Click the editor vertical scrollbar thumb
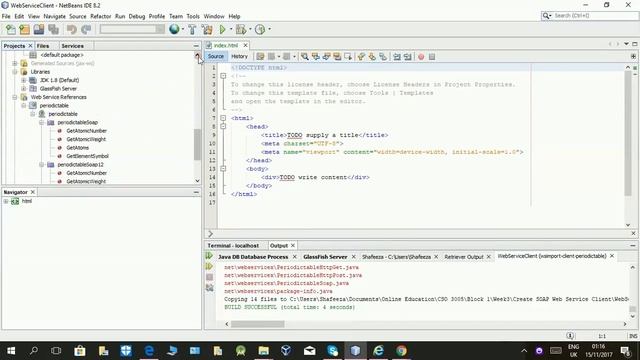 click(628, 133)
